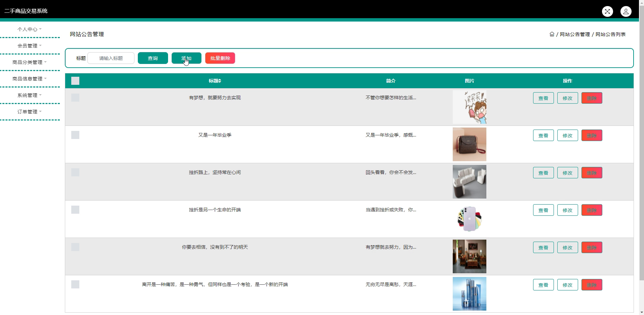Click the fullscreen toggle icon in header
This screenshot has width=644, height=315.
[x=607, y=11]
